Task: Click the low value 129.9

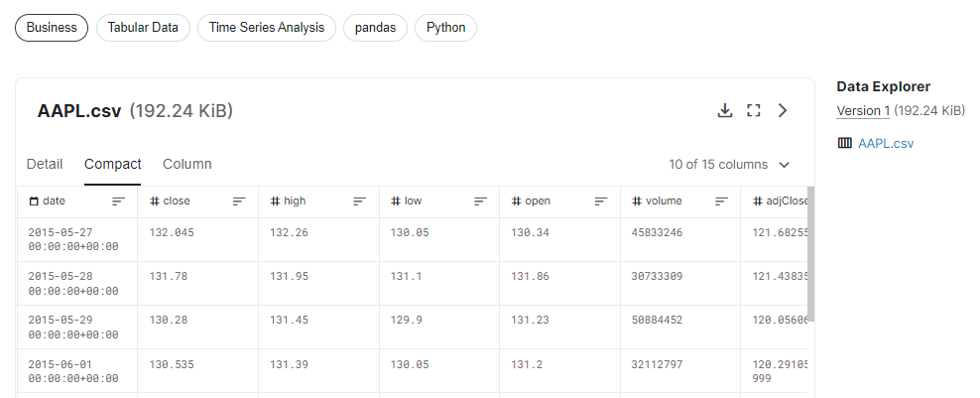Action: pos(406,321)
